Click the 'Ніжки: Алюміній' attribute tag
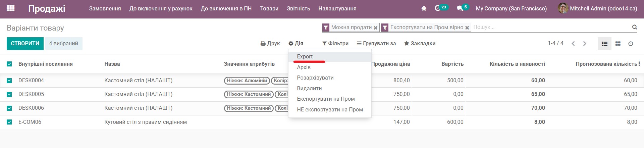This screenshot has width=644, height=148. point(247,81)
